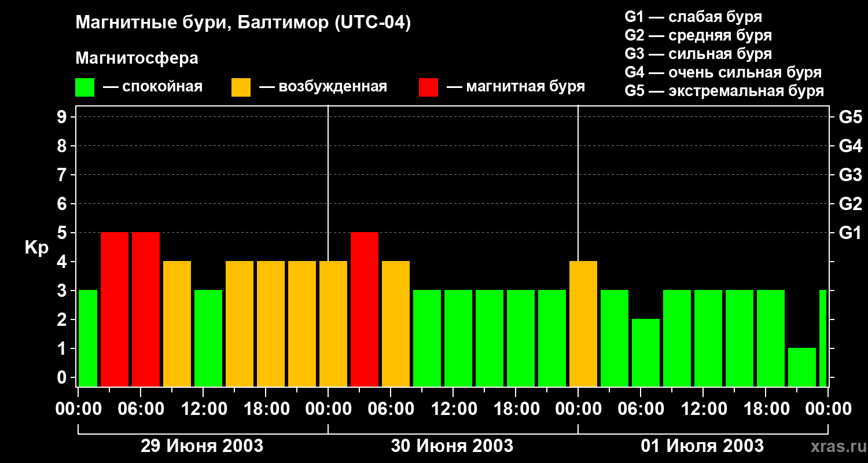Screen dimensions: 868x463
Task: Click the green Kp 2 bar on 01 Июля
Action: click(646, 352)
